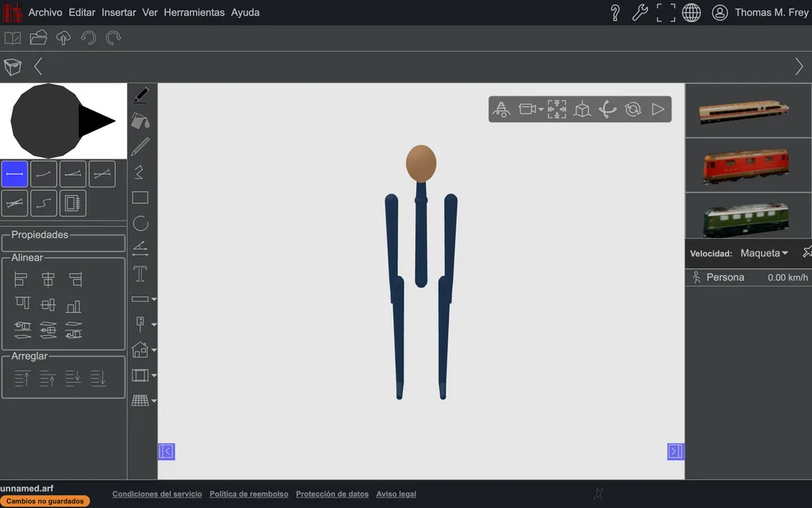Viewport: 812px width, 508px height.
Task: Open settings with the wrench icon
Action: (640, 13)
